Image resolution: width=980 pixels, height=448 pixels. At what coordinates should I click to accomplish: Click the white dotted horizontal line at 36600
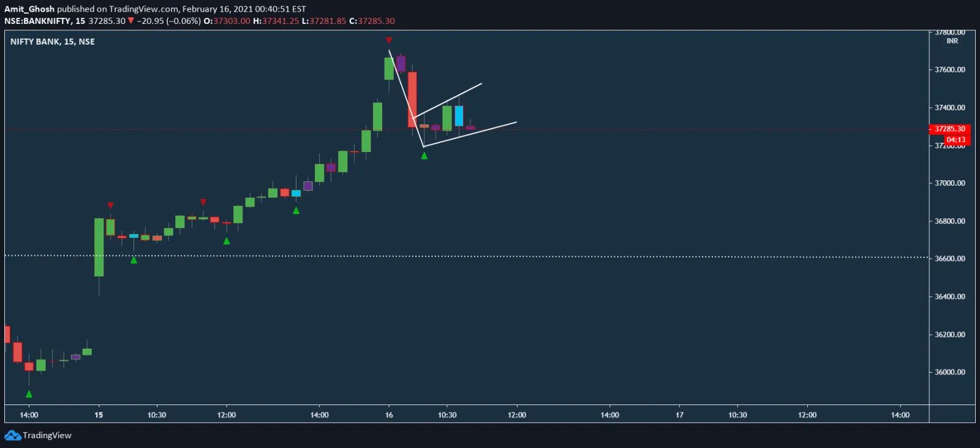coord(551,256)
